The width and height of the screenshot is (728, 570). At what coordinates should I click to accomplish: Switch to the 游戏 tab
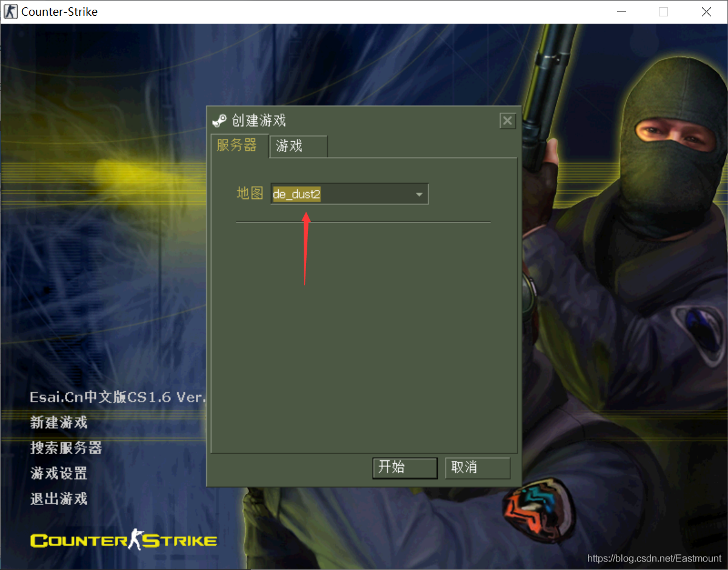[x=298, y=146]
